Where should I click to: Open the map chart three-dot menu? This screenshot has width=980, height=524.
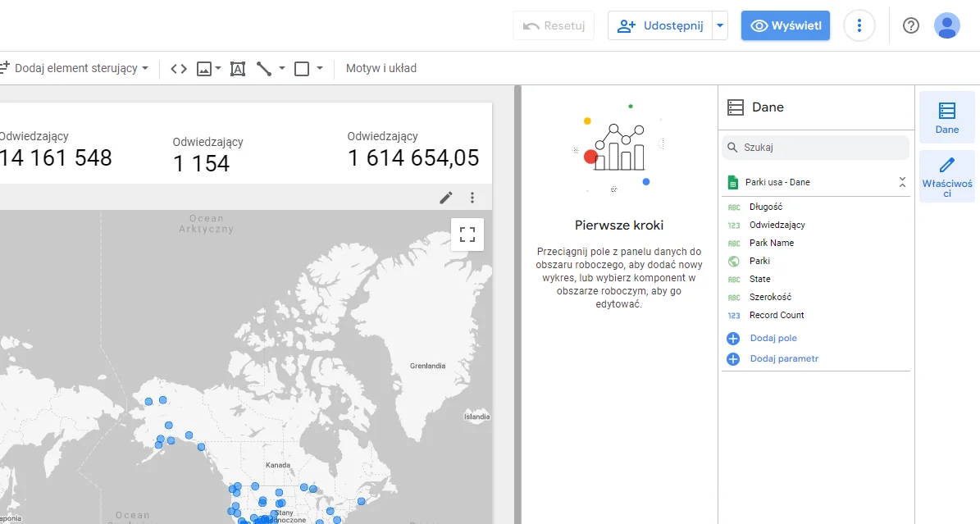[472, 198]
